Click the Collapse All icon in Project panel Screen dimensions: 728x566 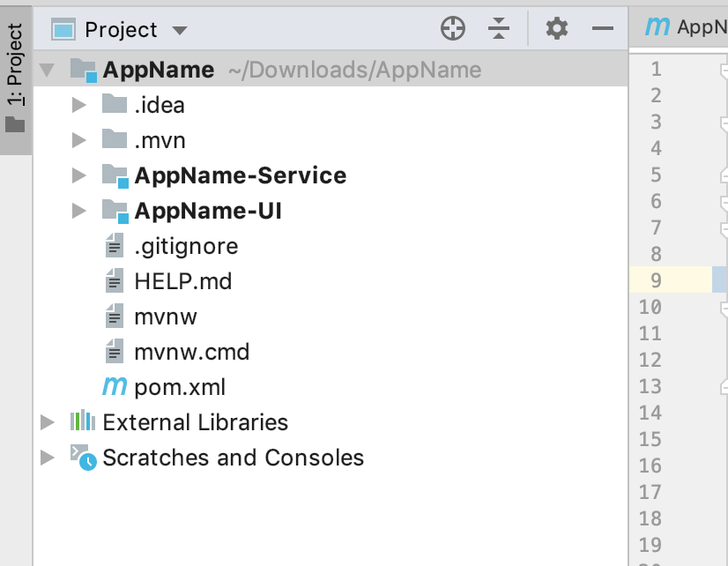pyautogui.click(x=499, y=29)
